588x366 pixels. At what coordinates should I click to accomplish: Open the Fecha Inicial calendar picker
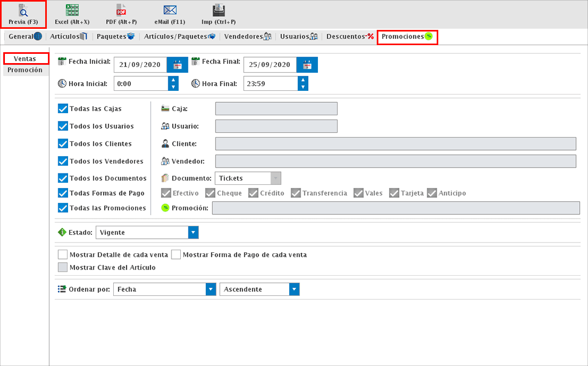[177, 65]
